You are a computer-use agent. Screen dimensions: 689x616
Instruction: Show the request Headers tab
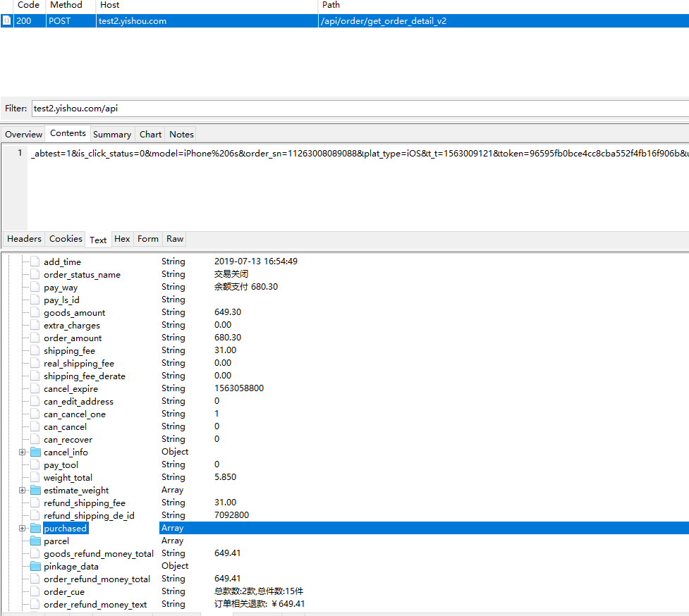24,239
